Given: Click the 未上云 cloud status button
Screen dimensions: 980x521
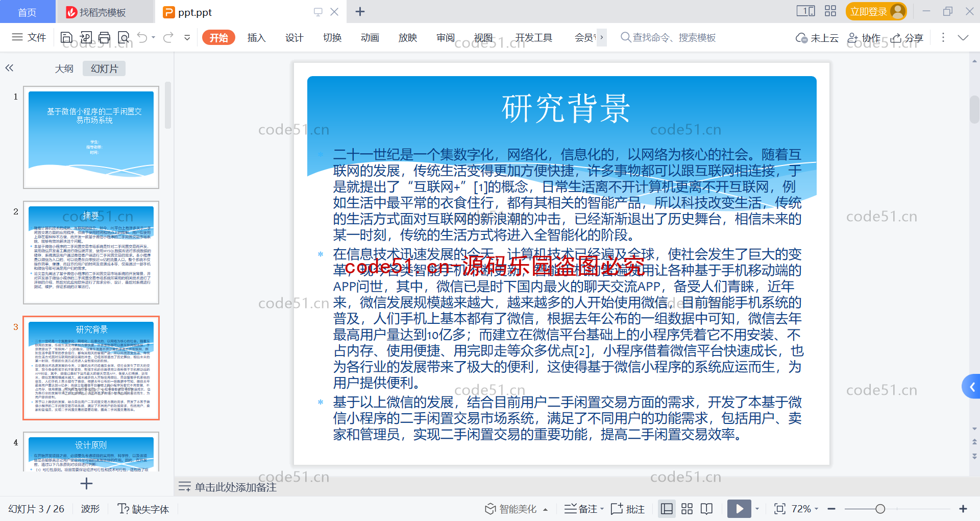Looking at the screenshot, I should click(x=817, y=38).
